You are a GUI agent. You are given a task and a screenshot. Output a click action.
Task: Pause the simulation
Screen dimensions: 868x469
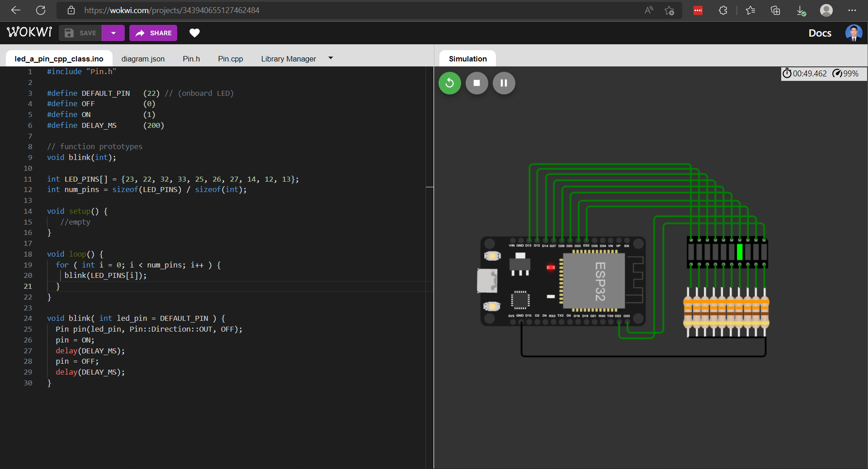(504, 83)
